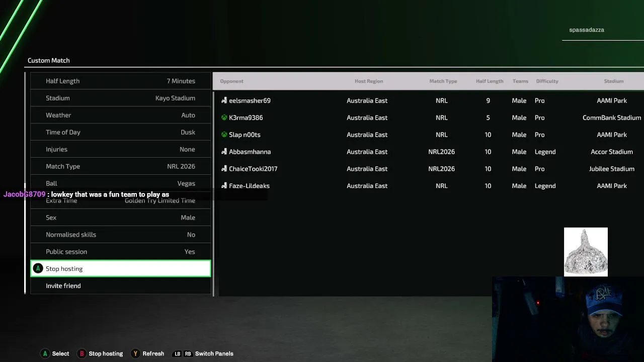Click the Jubilee Stadium cell
The width and height of the screenshot is (644, 362).
tap(612, 169)
